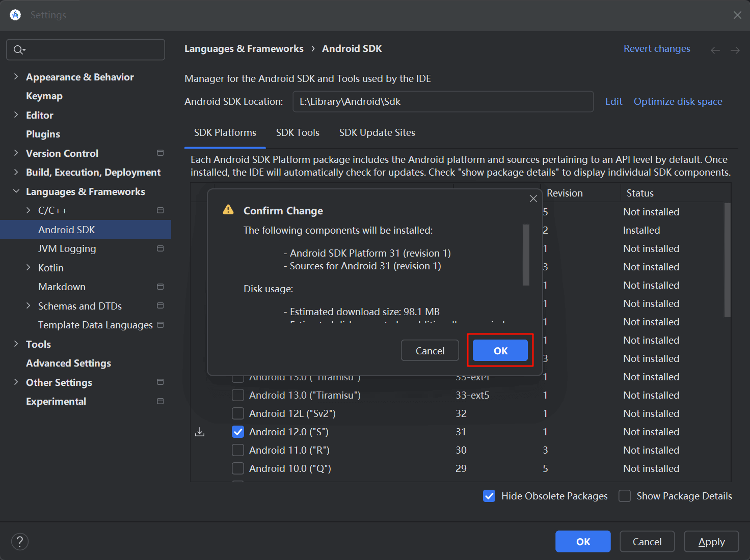Confirm installation with the dialog OK button
This screenshot has width=750, height=560.
coord(500,350)
